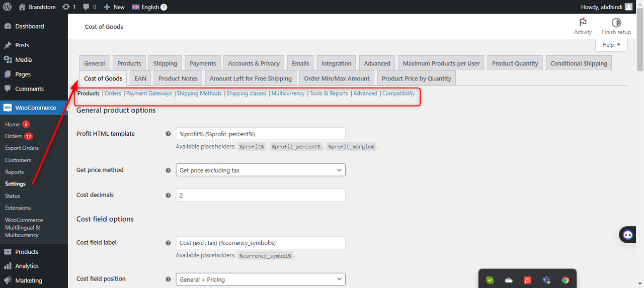Open the Payment Gateways subsection link

(149, 93)
